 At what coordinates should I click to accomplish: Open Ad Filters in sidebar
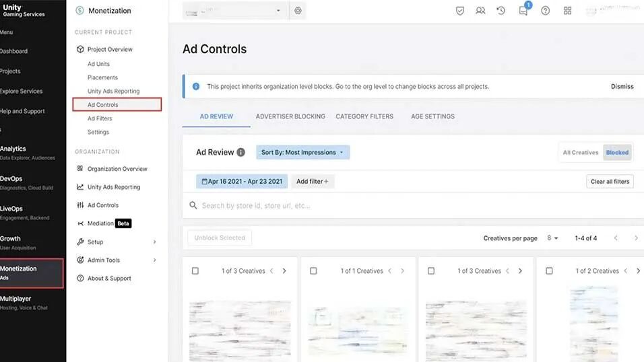pos(100,118)
